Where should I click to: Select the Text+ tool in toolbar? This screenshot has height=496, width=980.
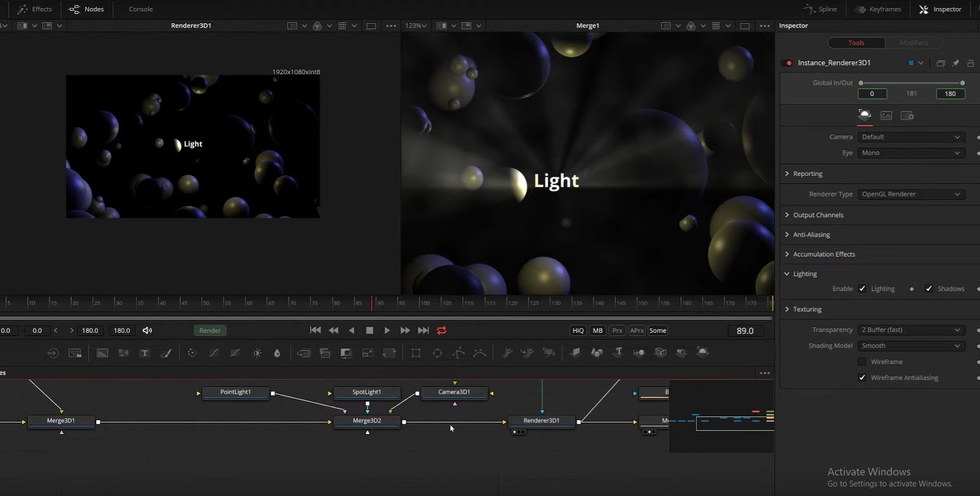[x=145, y=353]
